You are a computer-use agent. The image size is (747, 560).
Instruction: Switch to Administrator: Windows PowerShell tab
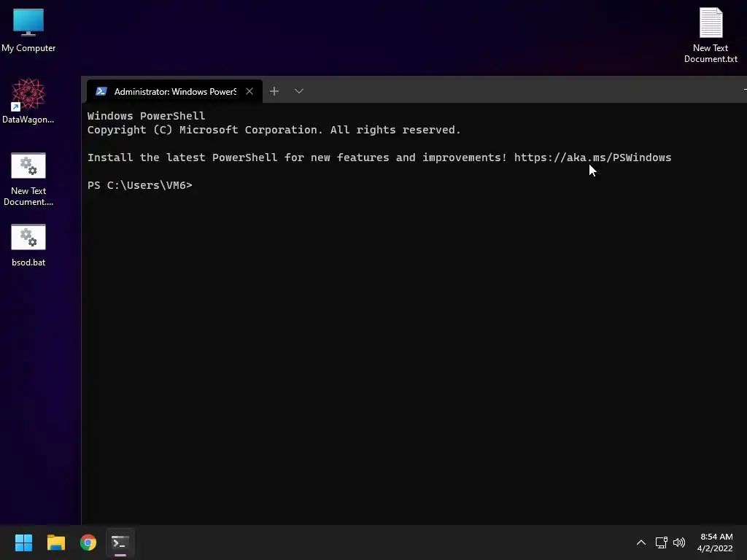[174, 91]
